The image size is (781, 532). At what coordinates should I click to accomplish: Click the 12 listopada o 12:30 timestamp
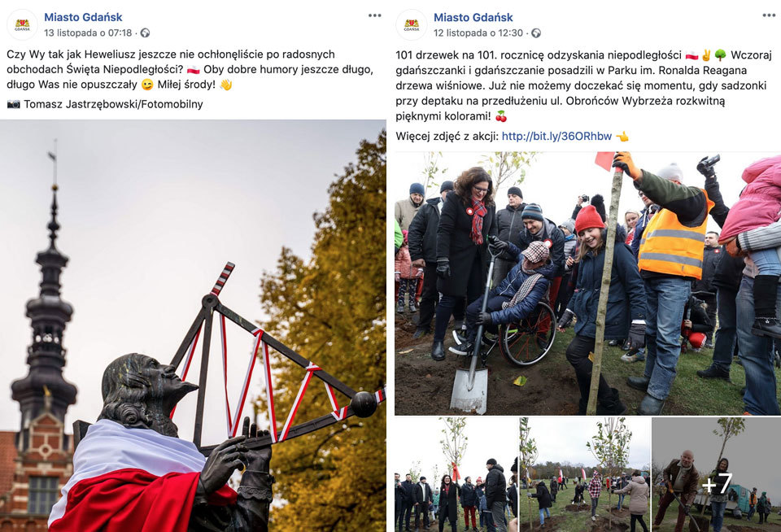click(x=478, y=33)
